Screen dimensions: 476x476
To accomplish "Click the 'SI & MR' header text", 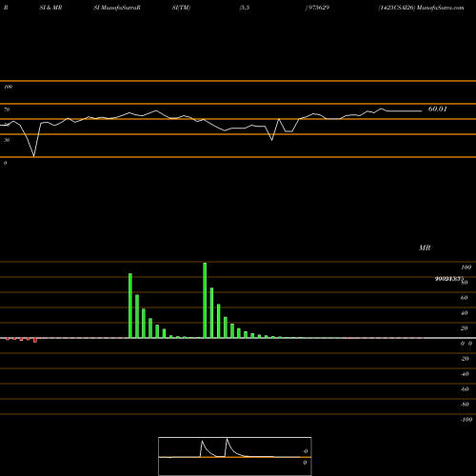I will 50,8.
